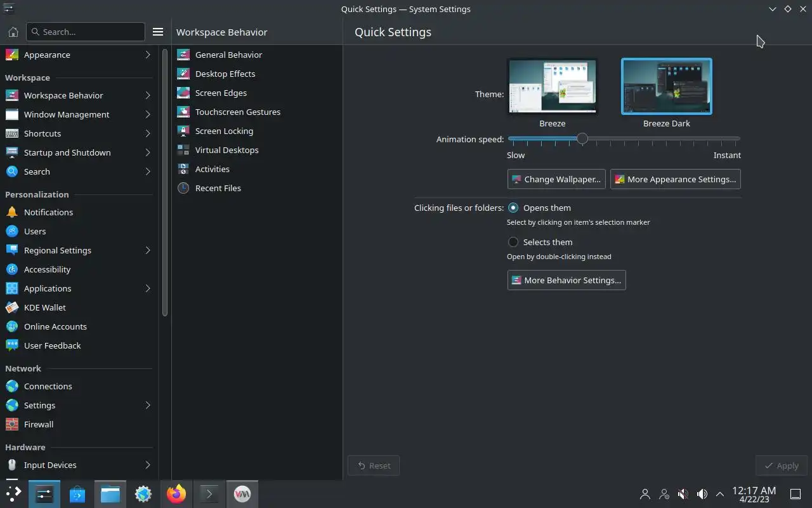Viewport: 812px width, 508px height.
Task: Click the Desktop Effects icon
Action: (183, 74)
